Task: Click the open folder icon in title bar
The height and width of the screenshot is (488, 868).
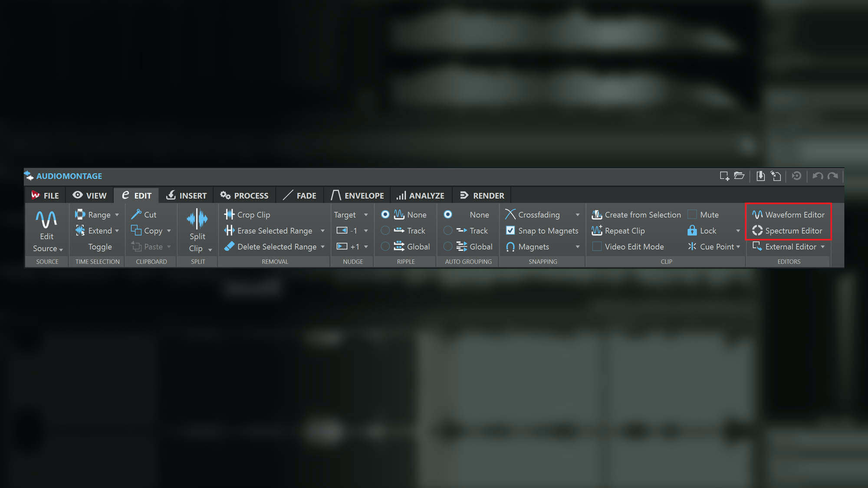Action: pyautogui.click(x=739, y=176)
